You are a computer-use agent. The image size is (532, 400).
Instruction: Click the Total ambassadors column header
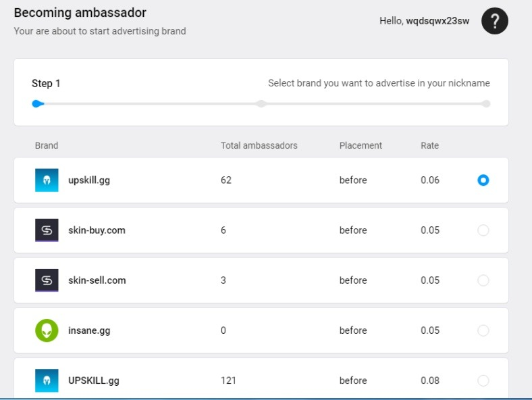pos(259,145)
